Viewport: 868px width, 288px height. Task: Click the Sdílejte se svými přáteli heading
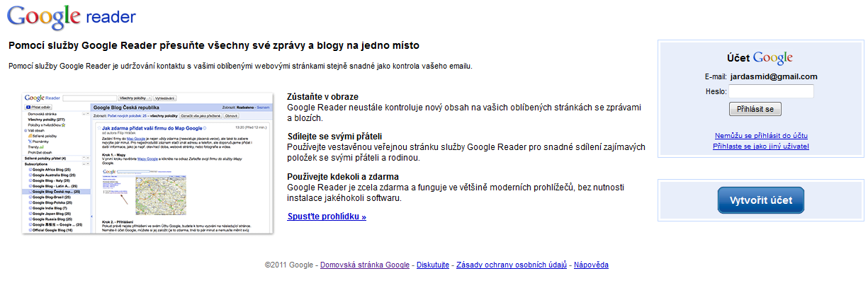(x=333, y=136)
